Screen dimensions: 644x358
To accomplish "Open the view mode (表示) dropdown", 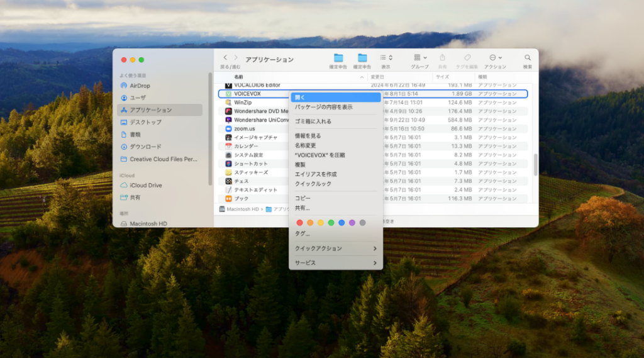I will click(386, 58).
